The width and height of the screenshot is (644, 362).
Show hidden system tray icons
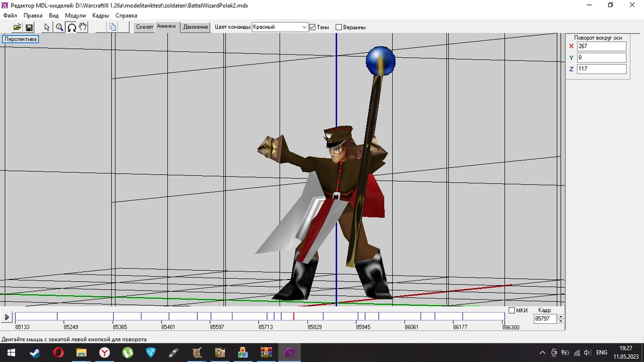(x=542, y=352)
